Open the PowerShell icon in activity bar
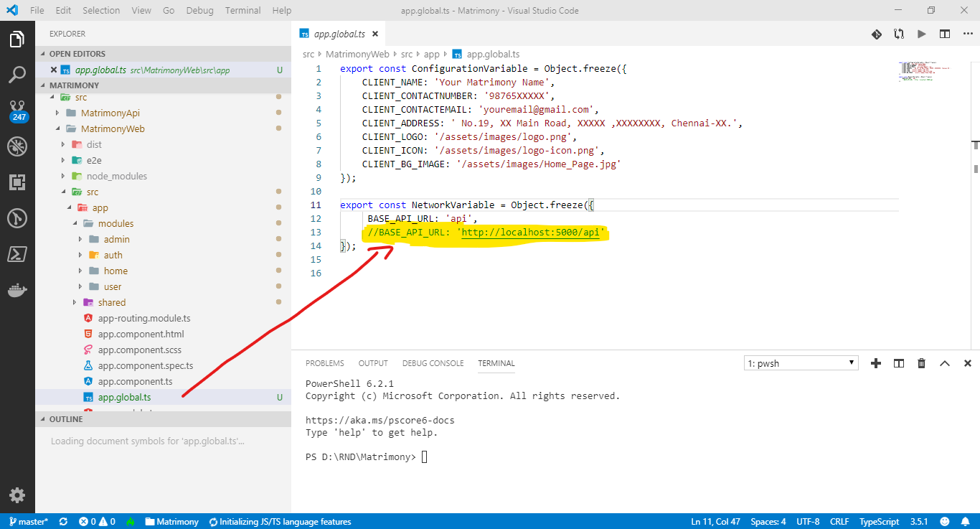 [x=17, y=254]
